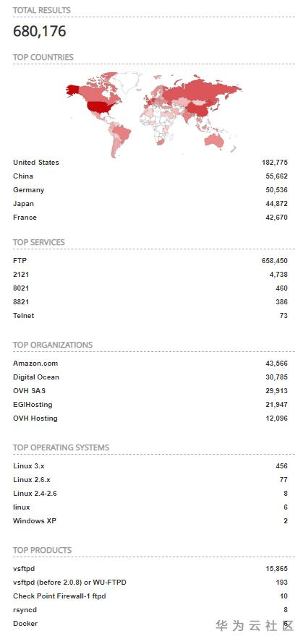Select the FTP service filter
Viewport: 303px width, 644px height.
[x=20, y=261]
